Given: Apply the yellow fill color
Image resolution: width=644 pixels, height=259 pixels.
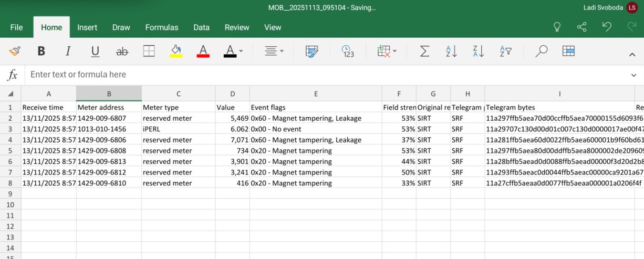Looking at the screenshot, I should (x=176, y=51).
